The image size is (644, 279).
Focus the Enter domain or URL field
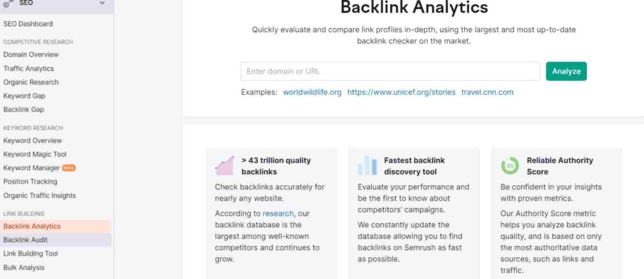tap(390, 71)
